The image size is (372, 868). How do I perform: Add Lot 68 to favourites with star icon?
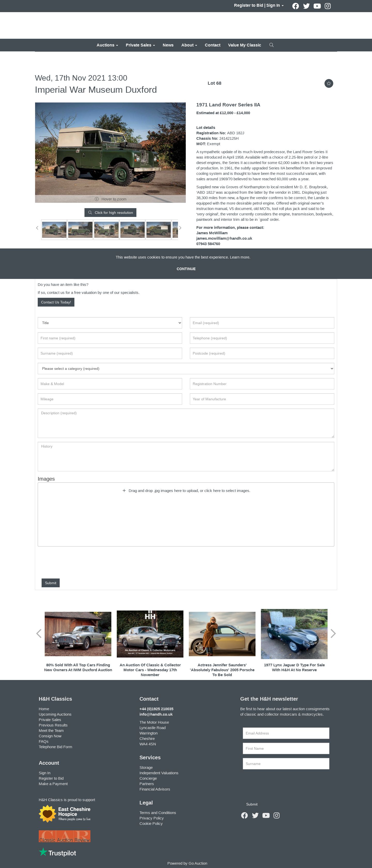(329, 83)
